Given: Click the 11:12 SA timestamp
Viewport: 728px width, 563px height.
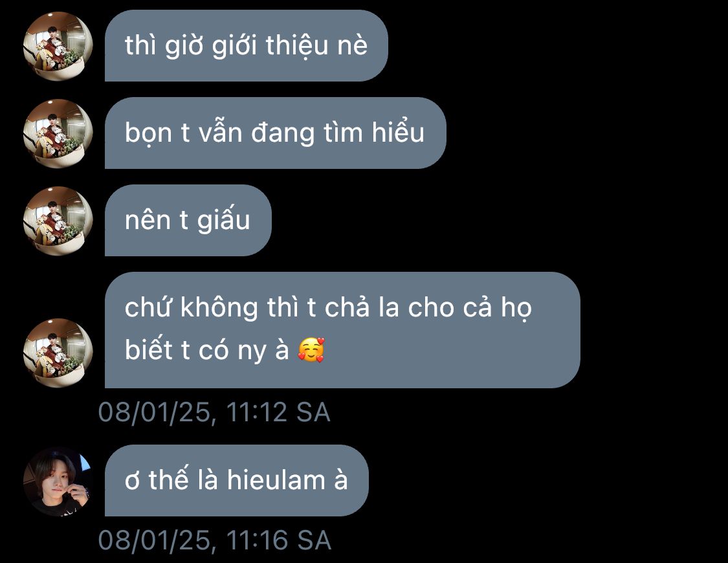Looking at the screenshot, I should pyautogui.click(x=214, y=412).
